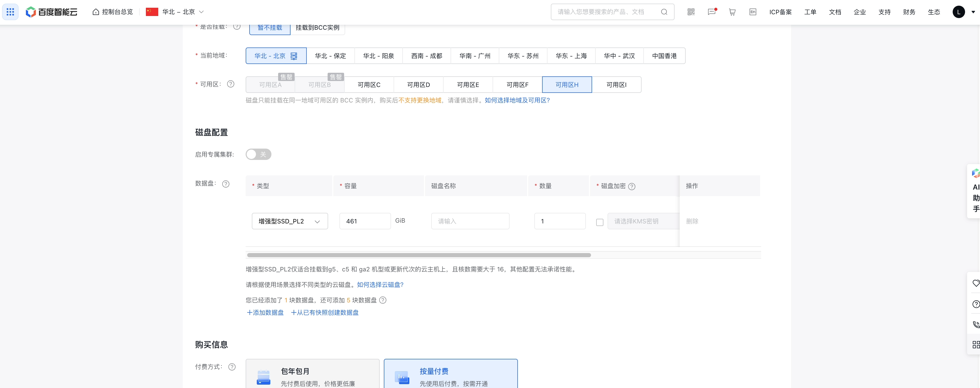
Task: Click help icon next to 付费方式
Action: click(232, 367)
